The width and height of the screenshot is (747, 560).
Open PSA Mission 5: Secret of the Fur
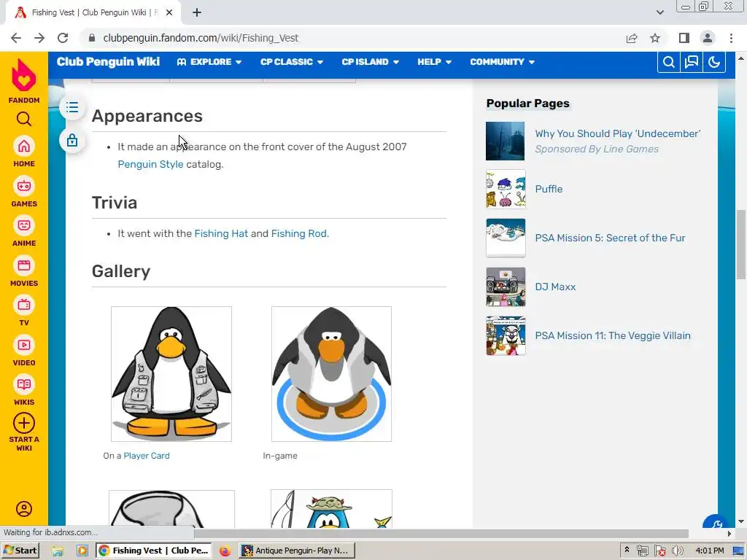(610, 238)
